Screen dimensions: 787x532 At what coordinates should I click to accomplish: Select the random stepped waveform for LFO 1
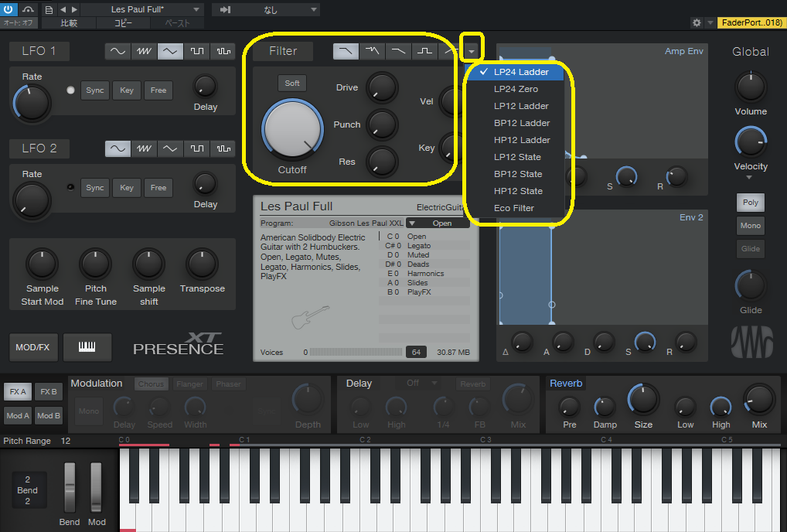(223, 51)
